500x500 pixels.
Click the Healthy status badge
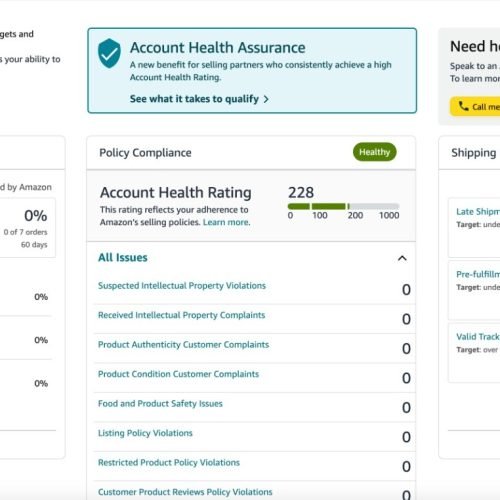(x=375, y=152)
